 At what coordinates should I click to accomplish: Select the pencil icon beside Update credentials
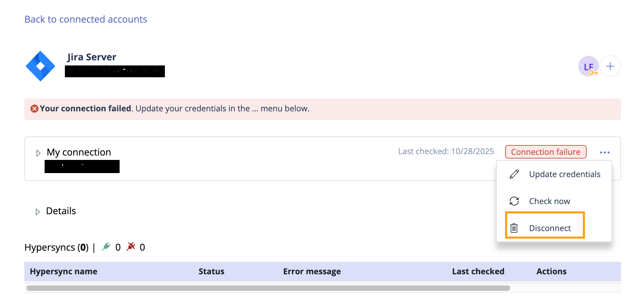point(514,174)
